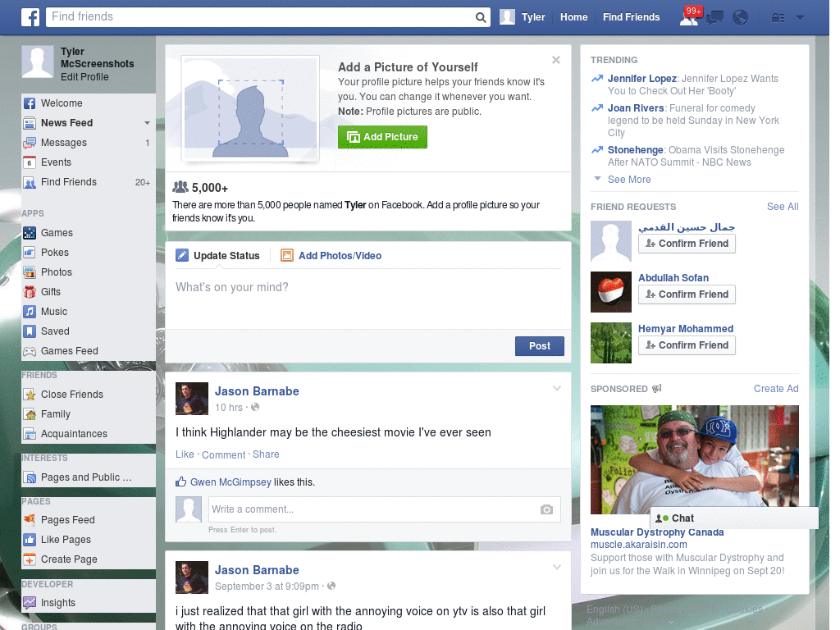Select the Add Photos/Video tab
Viewport: 840px width, 630px height.
click(x=331, y=256)
